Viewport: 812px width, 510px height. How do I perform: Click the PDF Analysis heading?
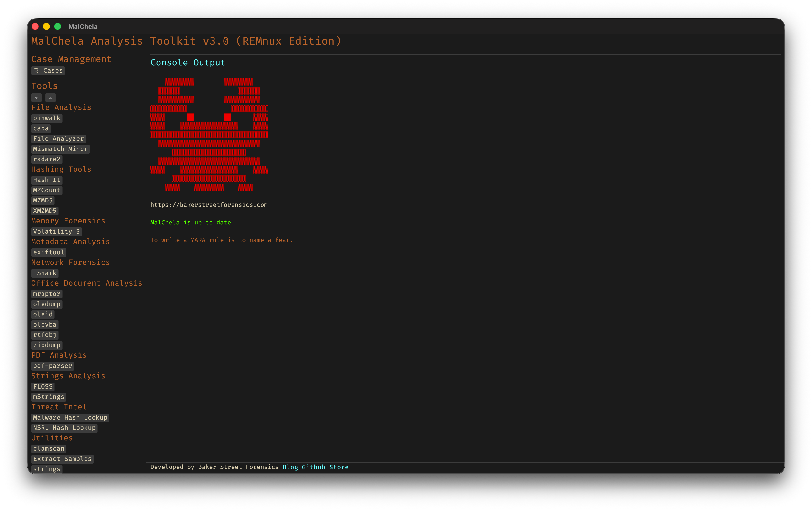tap(59, 355)
